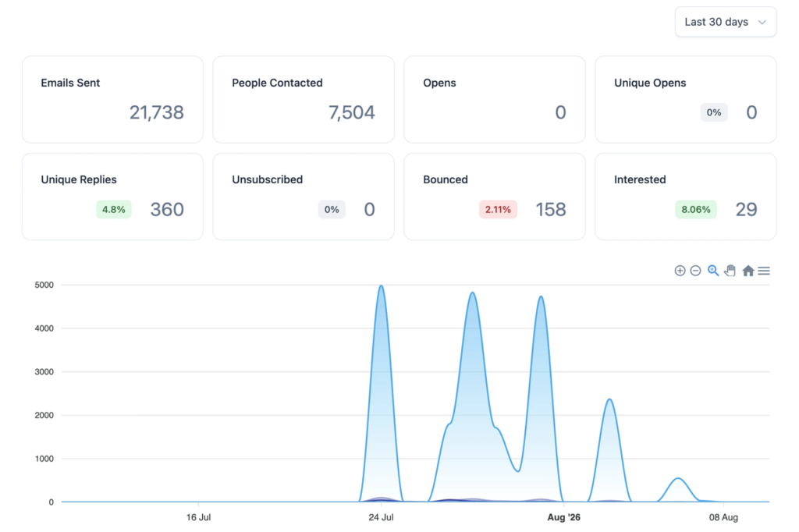799x532 pixels.
Task: Click the 21,738 emails sent value
Action: pyautogui.click(x=156, y=112)
